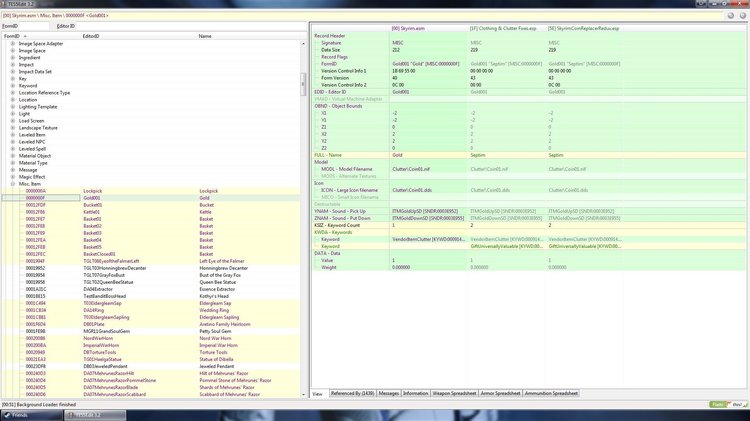This screenshot has width=750, height=421.
Task: Click the FULL - Name row label
Action: [x=328, y=155]
